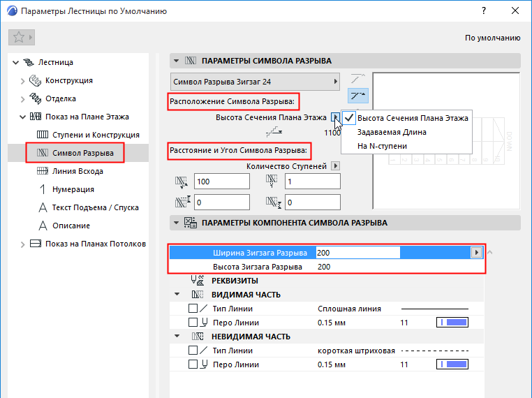Close the Параметры Лестницы dialog
This screenshot has width=532, height=398.
515,11
